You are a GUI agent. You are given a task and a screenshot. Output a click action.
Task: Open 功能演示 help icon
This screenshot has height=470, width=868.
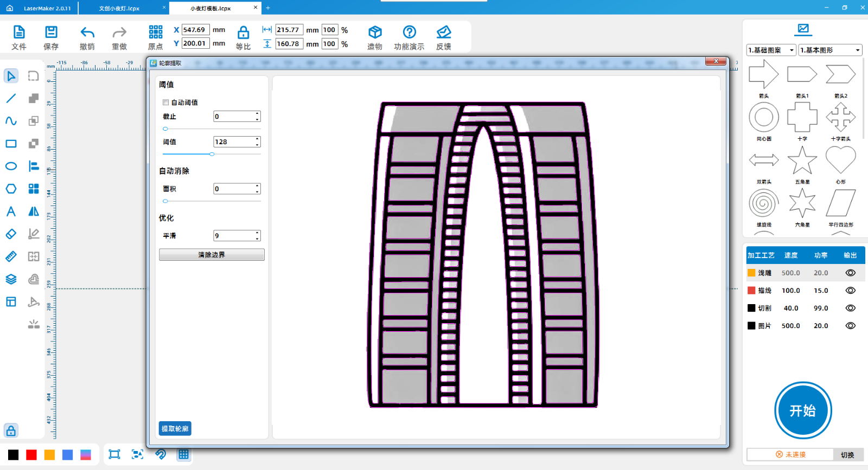tap(410, 33)
